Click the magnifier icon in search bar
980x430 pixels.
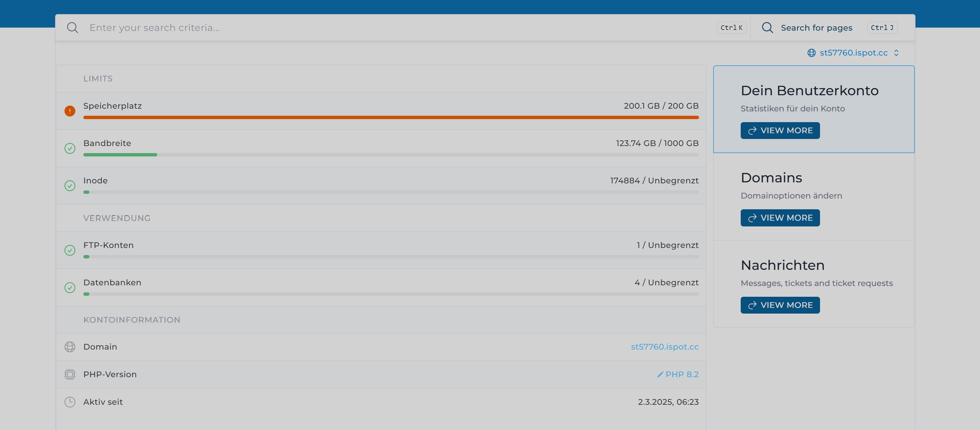[72, 28]
